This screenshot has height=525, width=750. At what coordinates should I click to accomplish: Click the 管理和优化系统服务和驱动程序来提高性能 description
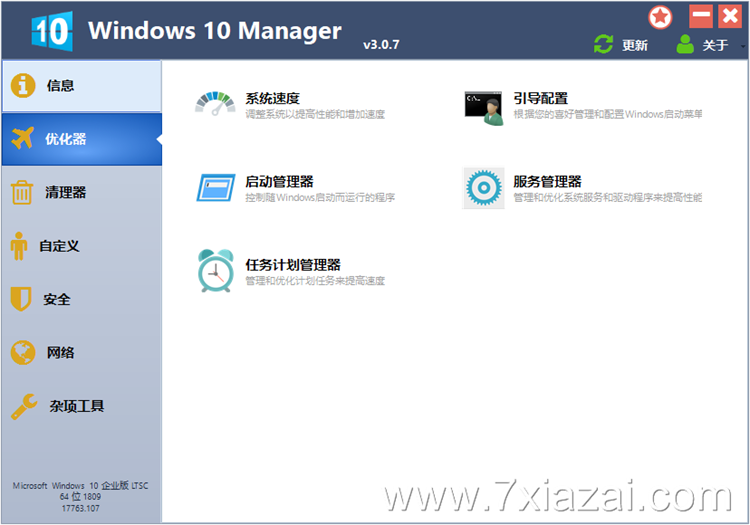(x=608, y=197)
